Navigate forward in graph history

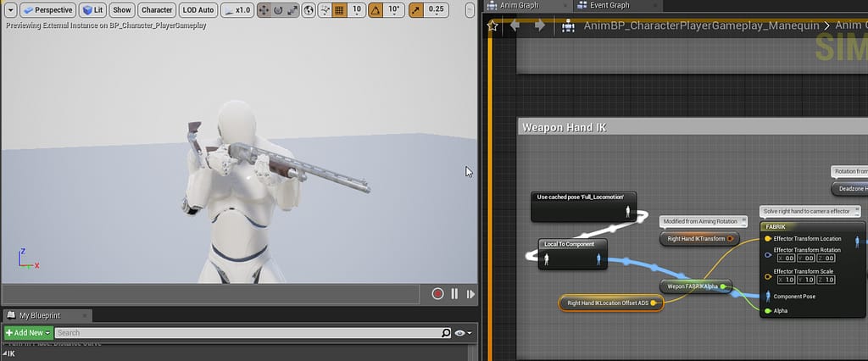[x=540, y=25]
